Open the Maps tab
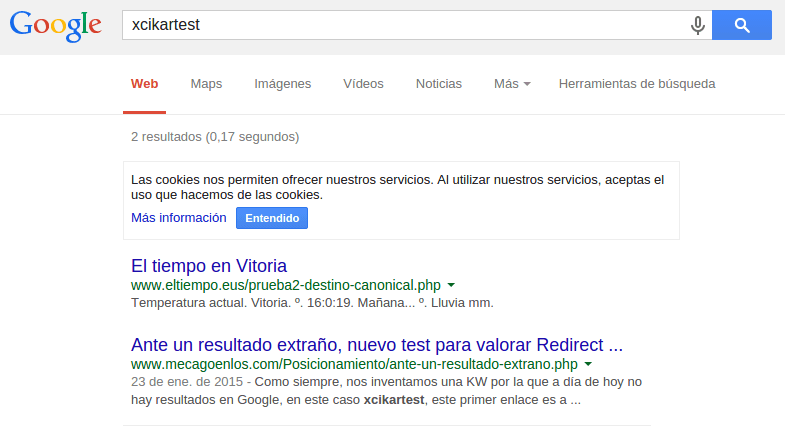Image resolution: width=785 pixels, height=444 pixels. (x=206, y=84)
